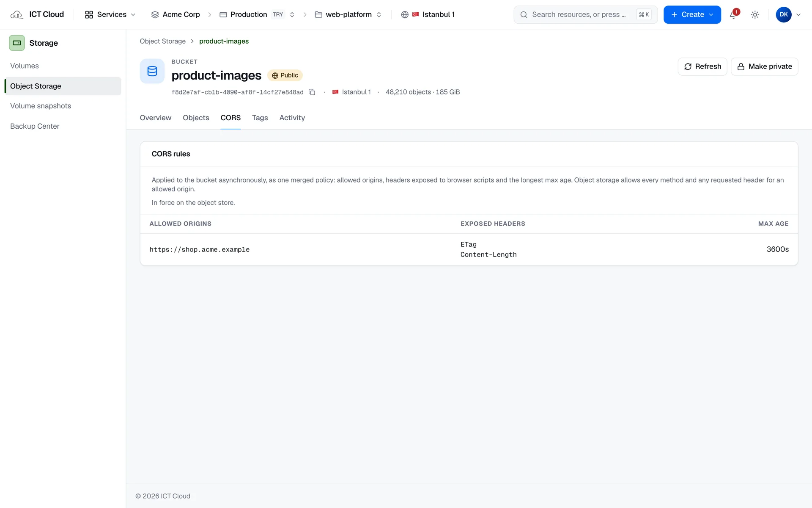Screen dimensions: 812x508
Task: Click the Content-Length exposed header
Action: [x=488, y=254]
